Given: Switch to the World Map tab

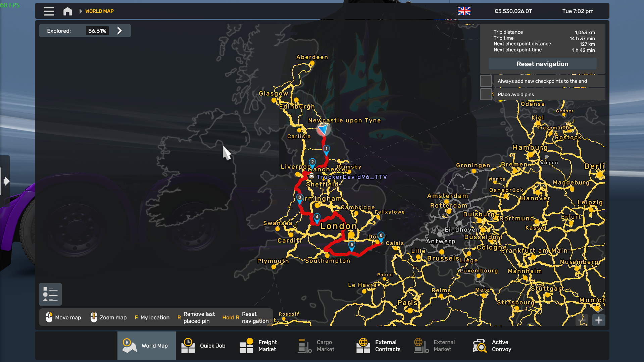Looking at the screenshot, I should [147, 346].
